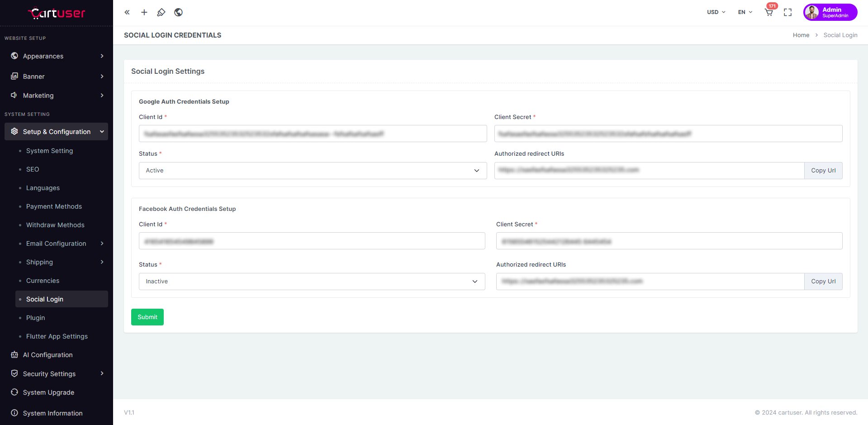Click the plus icon in top bar
868x425 pixels.
(x=144, y=12)
